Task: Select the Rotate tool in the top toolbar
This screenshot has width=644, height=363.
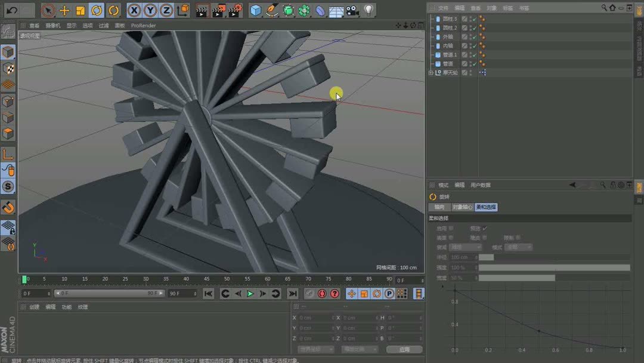Action: pyautogui.click(x=98, y=10)
